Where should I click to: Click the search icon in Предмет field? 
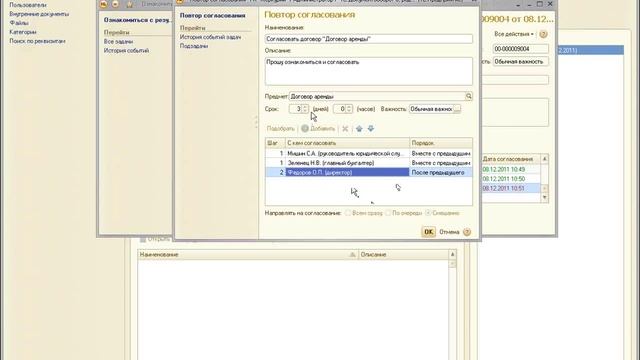(469, 96)
